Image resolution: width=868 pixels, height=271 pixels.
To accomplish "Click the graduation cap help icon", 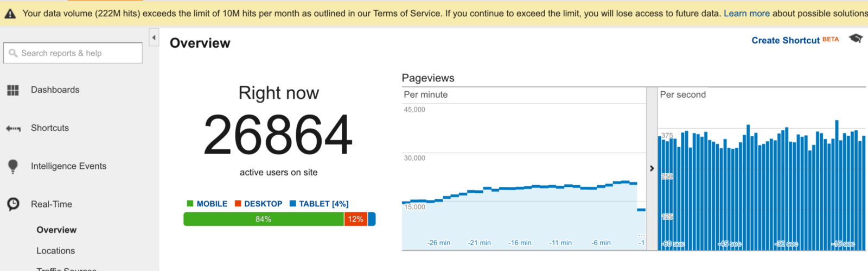I will pos(856,39).
